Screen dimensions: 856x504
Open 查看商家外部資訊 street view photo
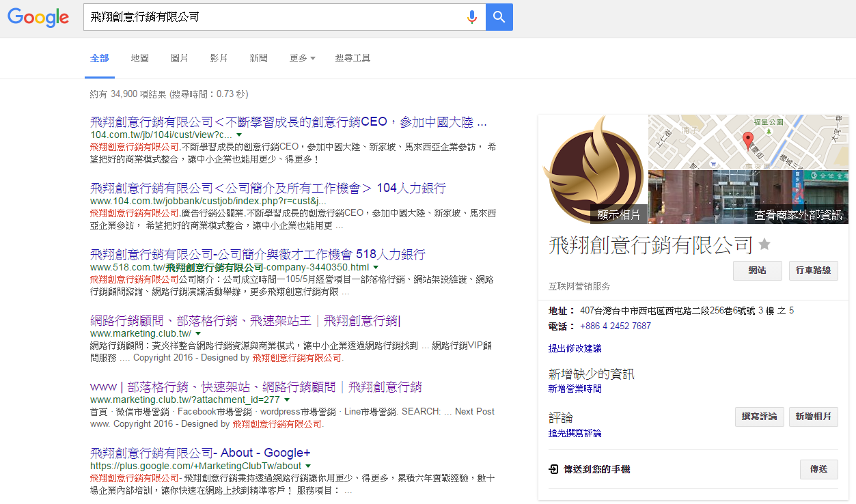click(x=749, y=197)
